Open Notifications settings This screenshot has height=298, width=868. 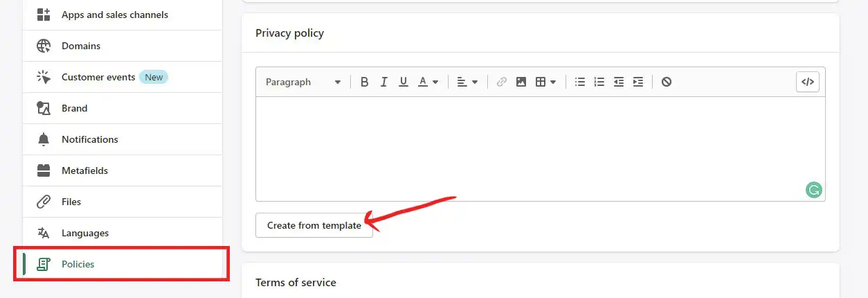[123, 139]
